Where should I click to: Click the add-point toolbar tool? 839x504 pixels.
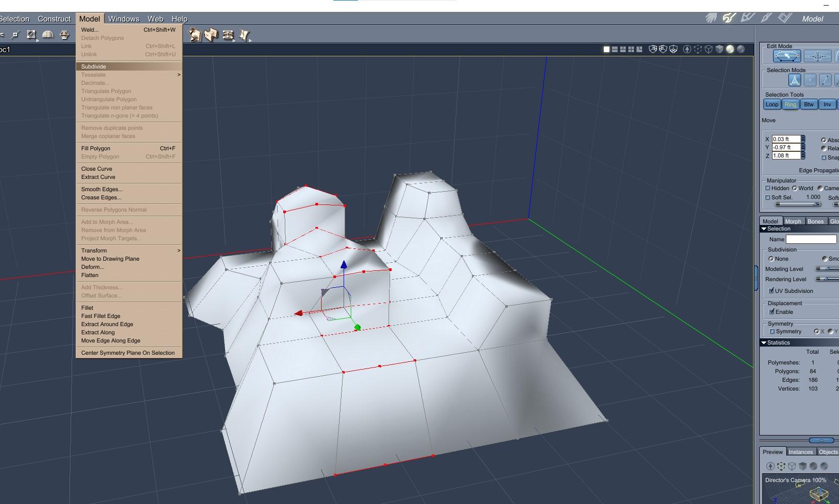pyautogui.click(x=15, y=35)
